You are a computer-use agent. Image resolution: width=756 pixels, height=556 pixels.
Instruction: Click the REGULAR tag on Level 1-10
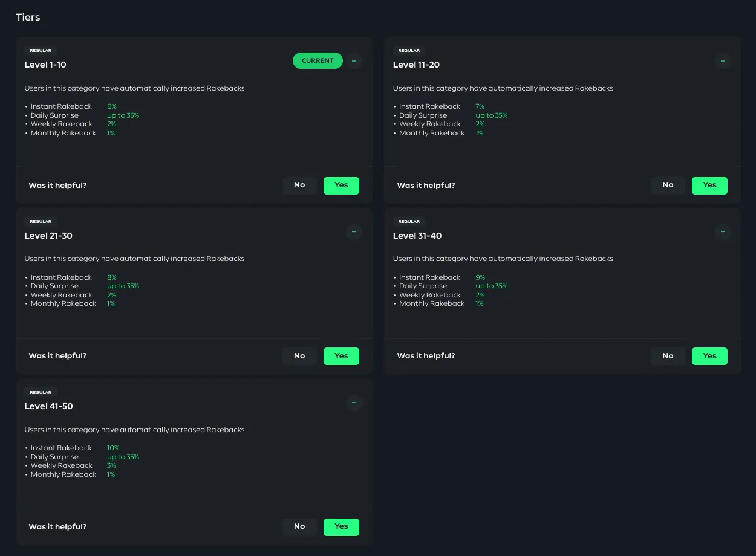click(41, 51)
